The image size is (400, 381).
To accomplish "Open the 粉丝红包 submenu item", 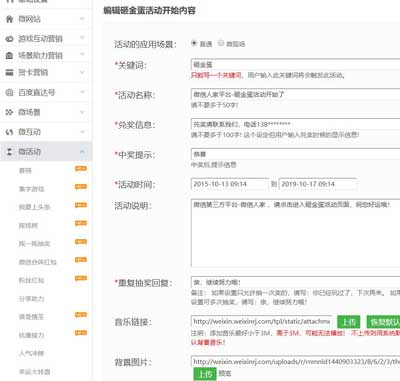I will [31, 280].
